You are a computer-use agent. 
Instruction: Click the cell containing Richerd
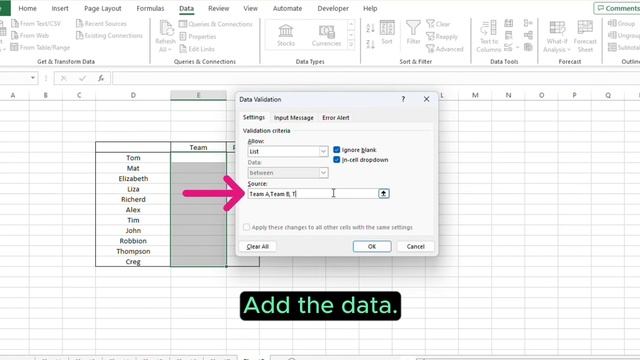pos(133,199)
